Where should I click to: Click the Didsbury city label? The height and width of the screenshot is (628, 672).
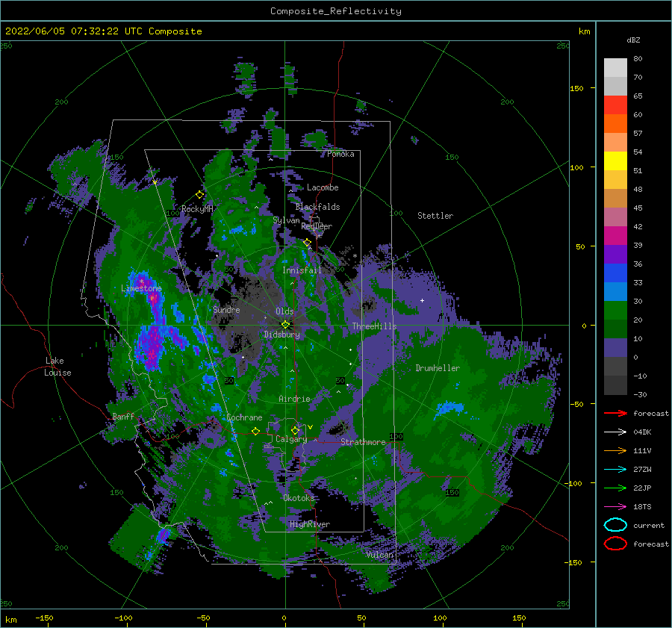tap(282, 335)
